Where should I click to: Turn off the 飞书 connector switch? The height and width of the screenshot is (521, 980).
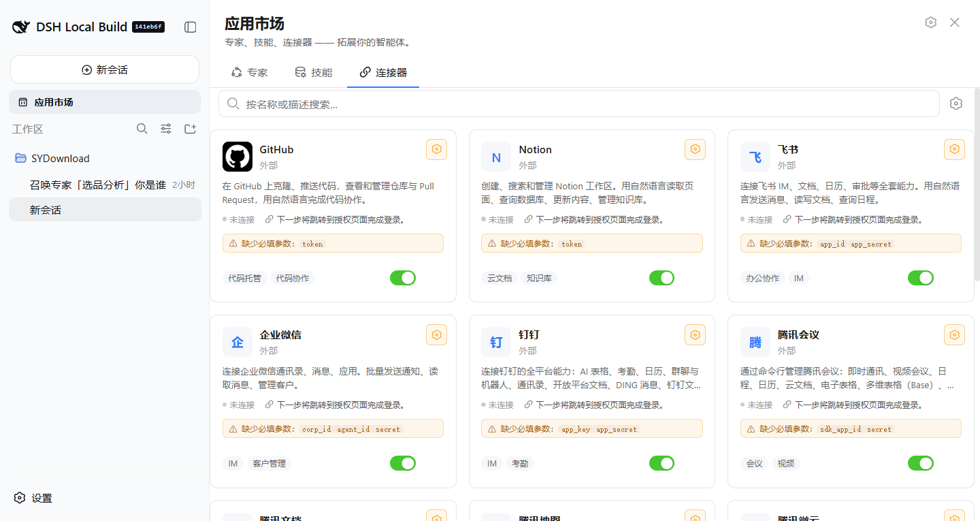[921, 278]
